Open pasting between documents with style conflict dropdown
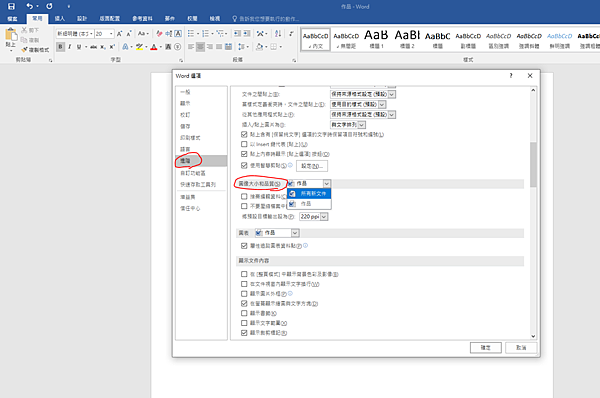600x398 pixels. point(358,104)
